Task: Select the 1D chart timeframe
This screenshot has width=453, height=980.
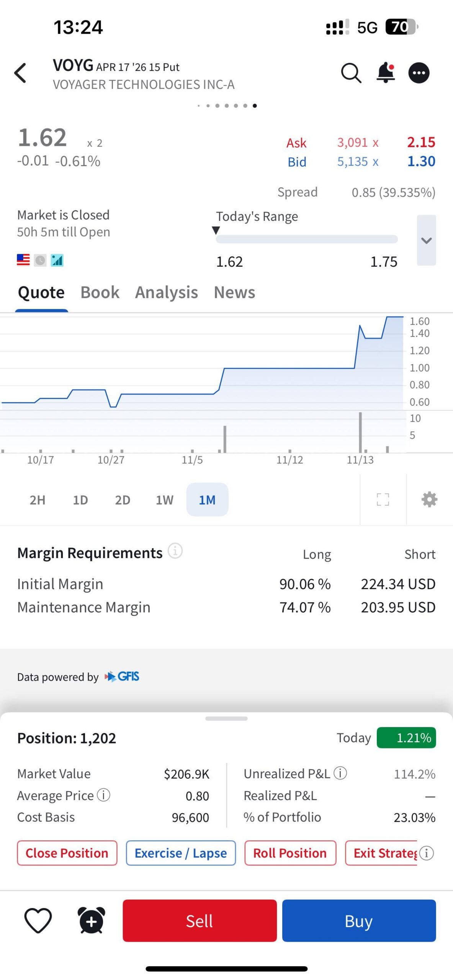Action: click(x=80, y=500)
